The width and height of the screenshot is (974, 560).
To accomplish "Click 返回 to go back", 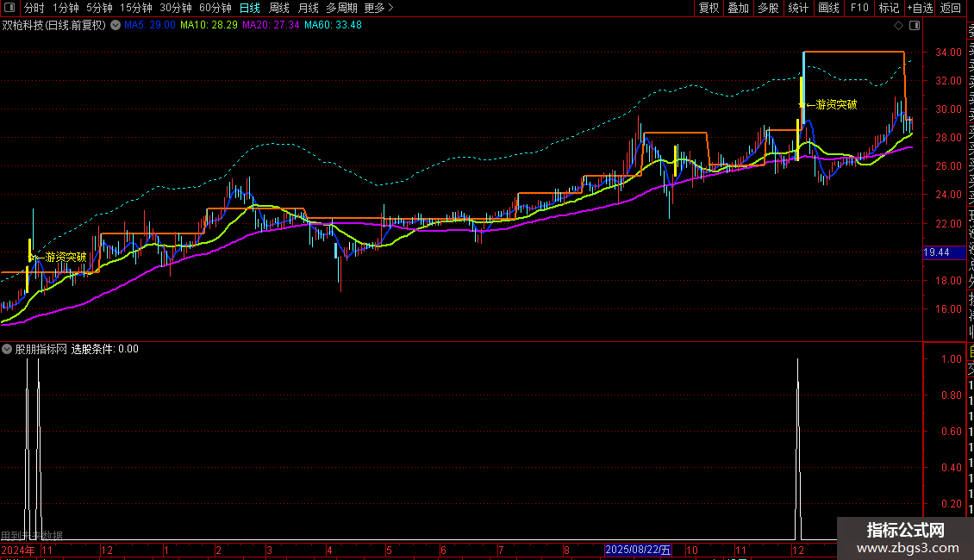I will pos(951,8).
